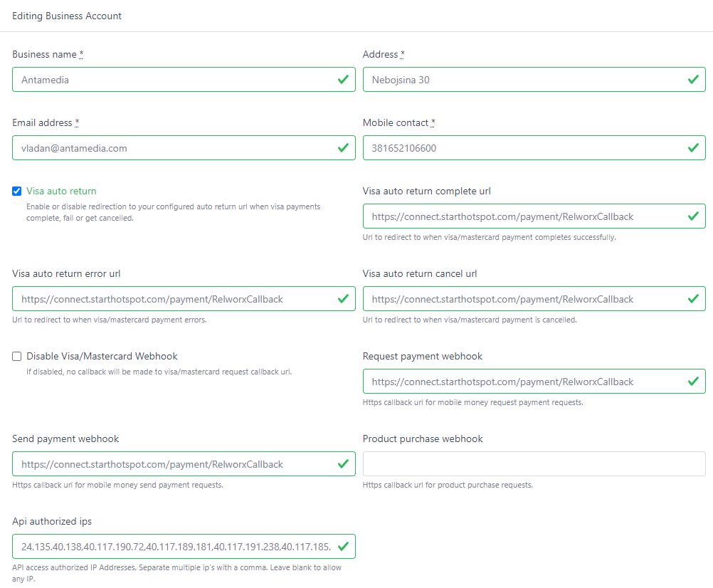Select the Email address input
713x588 pixels.
tap(171, 148)
